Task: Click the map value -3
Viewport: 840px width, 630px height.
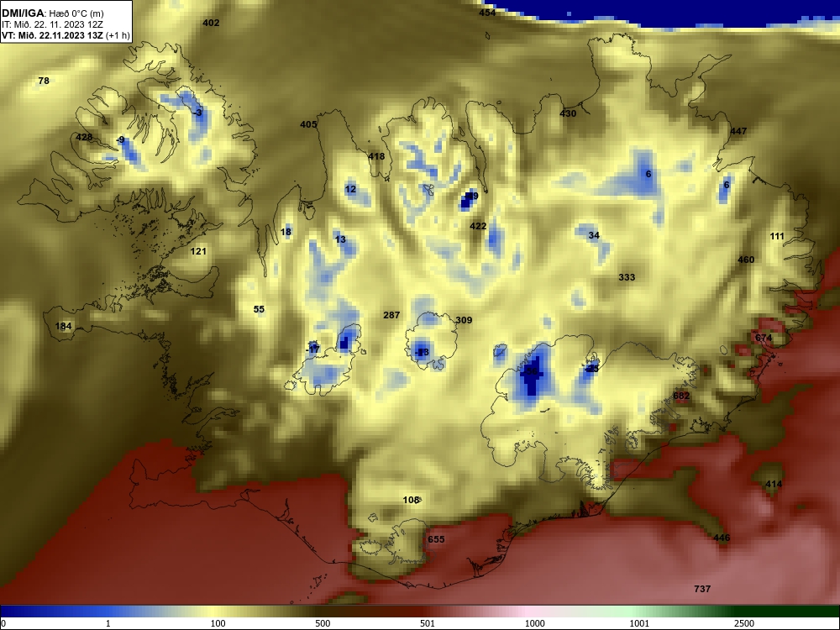Action: (x=198, y=113)
